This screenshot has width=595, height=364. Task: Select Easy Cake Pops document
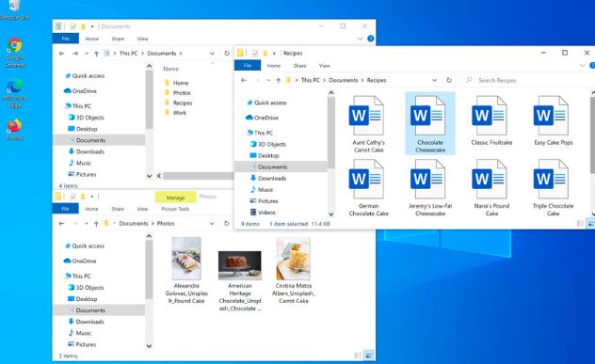click(x=553, y=120)
